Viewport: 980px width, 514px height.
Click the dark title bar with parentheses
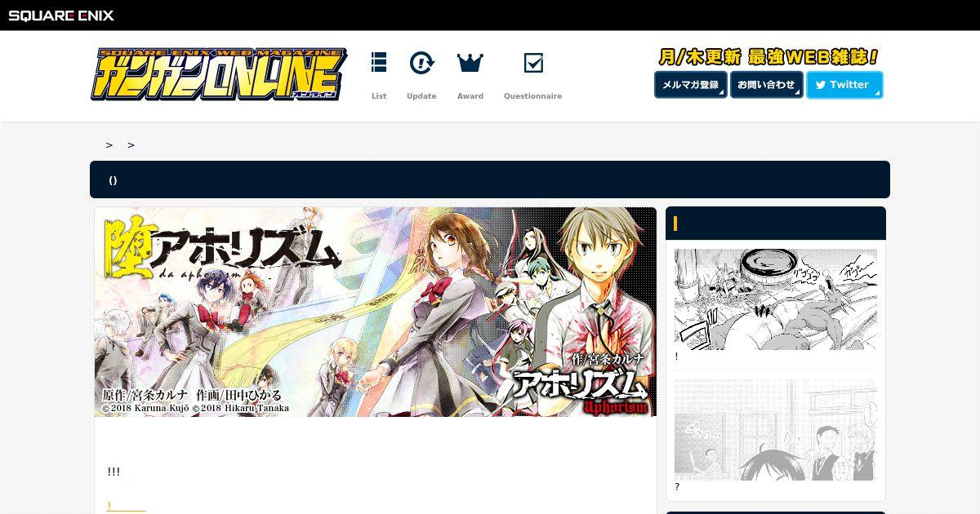pos(490,179)
